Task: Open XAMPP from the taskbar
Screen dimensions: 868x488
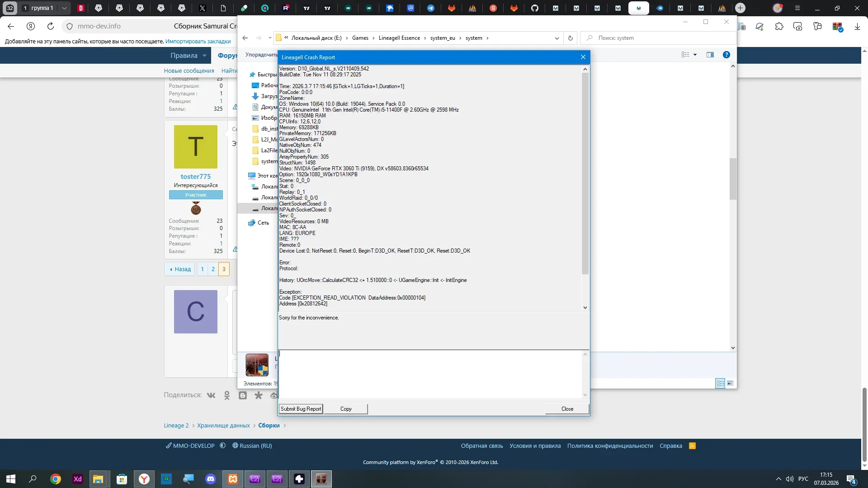Action: click(x=233, y=479)
